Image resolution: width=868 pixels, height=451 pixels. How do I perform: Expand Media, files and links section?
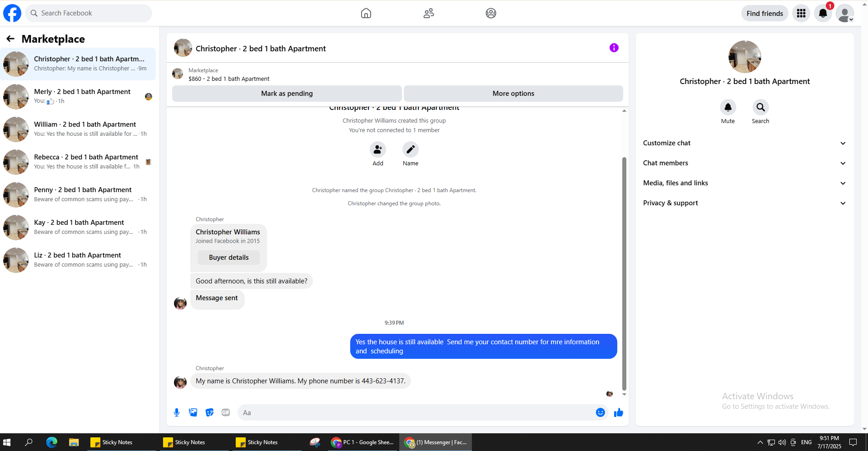tap(745, 183)
